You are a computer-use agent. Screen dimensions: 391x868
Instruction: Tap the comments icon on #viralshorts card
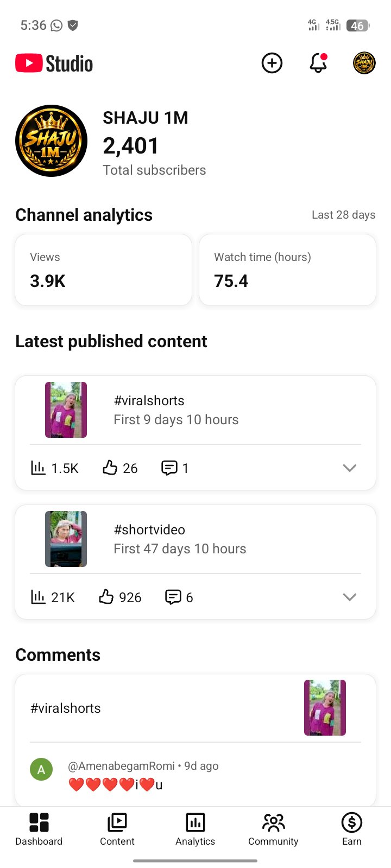[169, 468]
